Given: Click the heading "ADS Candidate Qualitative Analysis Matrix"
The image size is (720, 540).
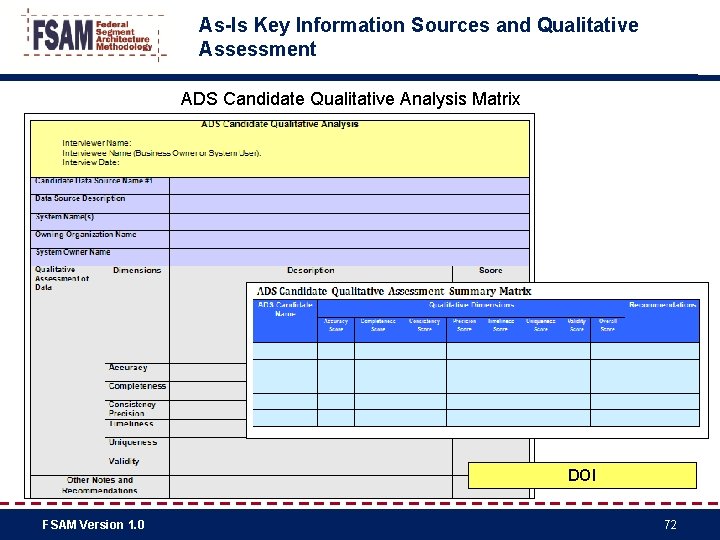Looking at the screenshot, I should [350, 98].
